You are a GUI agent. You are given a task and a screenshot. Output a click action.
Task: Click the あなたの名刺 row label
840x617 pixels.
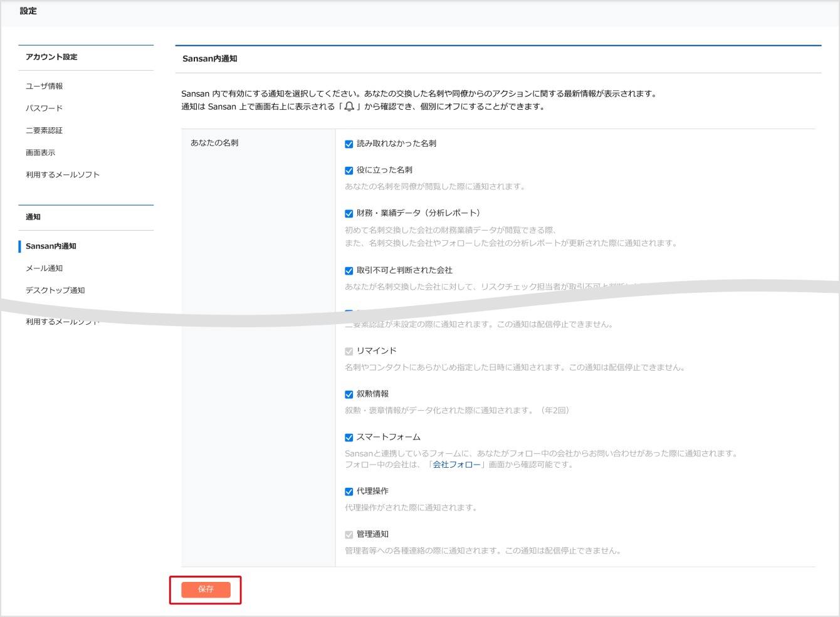pyautogui.click(x=214, y=143)
